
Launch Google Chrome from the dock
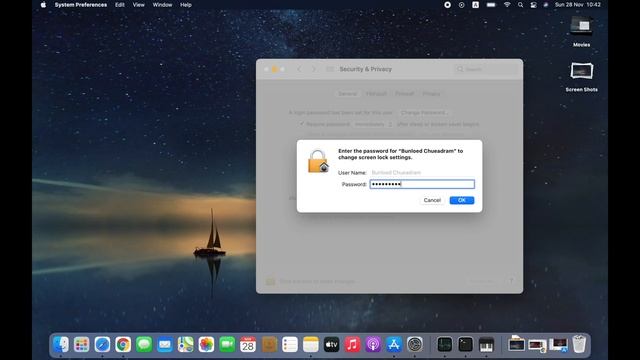click(123, 344)
